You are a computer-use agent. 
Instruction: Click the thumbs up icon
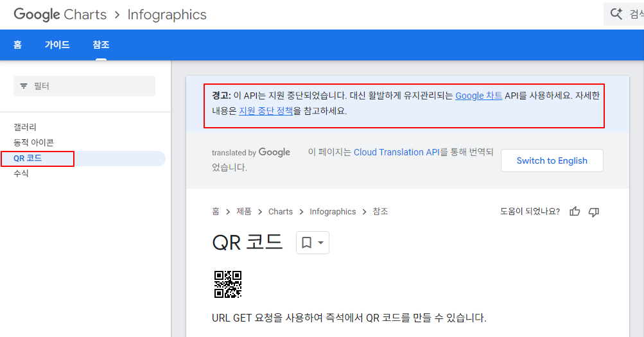pyautogui.click(x=575, y=211)
